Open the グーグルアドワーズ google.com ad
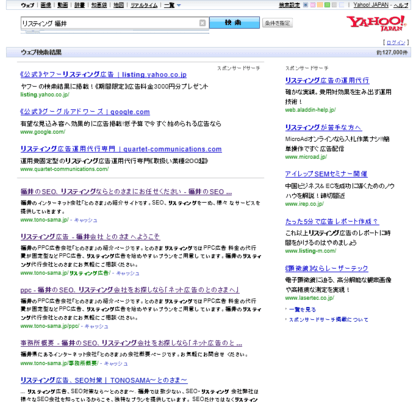 (85, 112)
